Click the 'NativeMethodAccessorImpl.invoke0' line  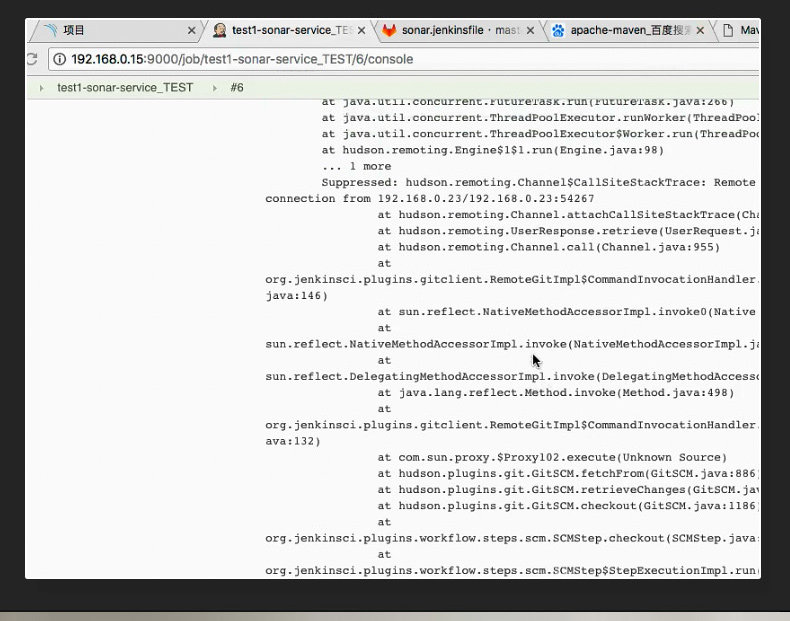point(567,312)
